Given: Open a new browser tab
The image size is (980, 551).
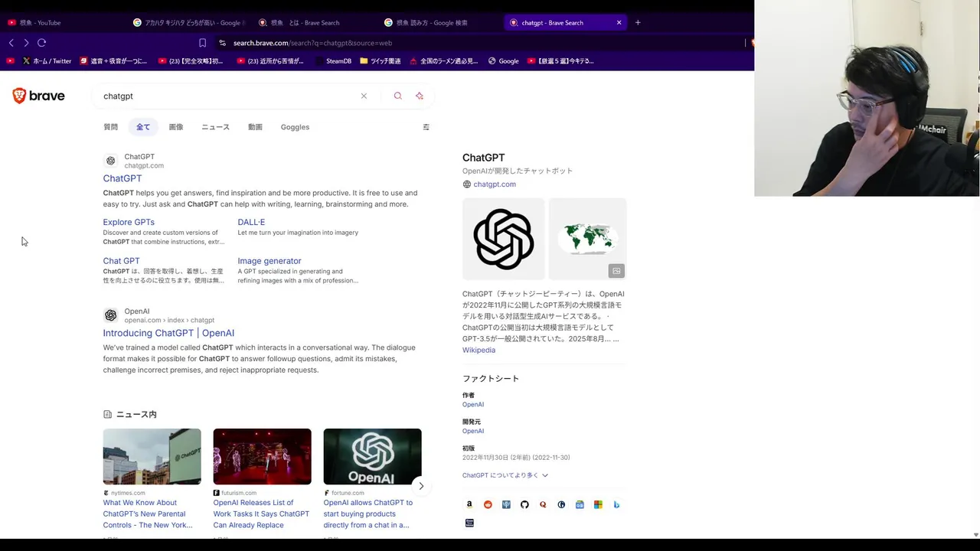Looking at the screenshot, I should (x=638, y=22).
